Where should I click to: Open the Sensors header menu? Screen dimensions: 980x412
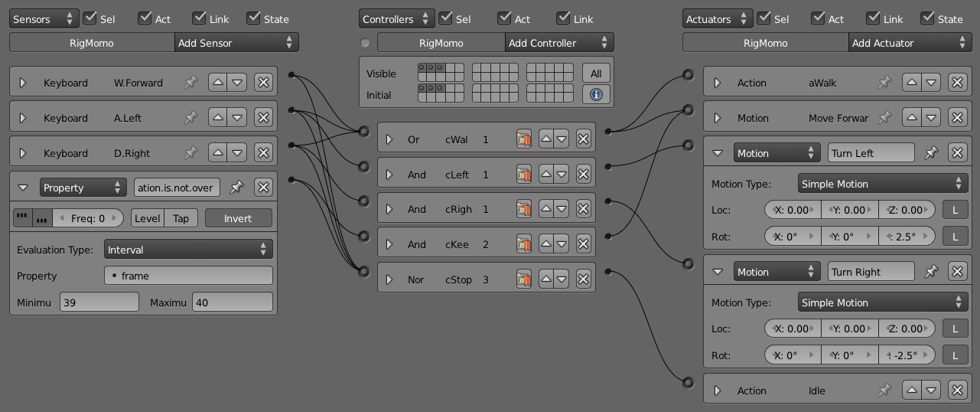[44, 19]
